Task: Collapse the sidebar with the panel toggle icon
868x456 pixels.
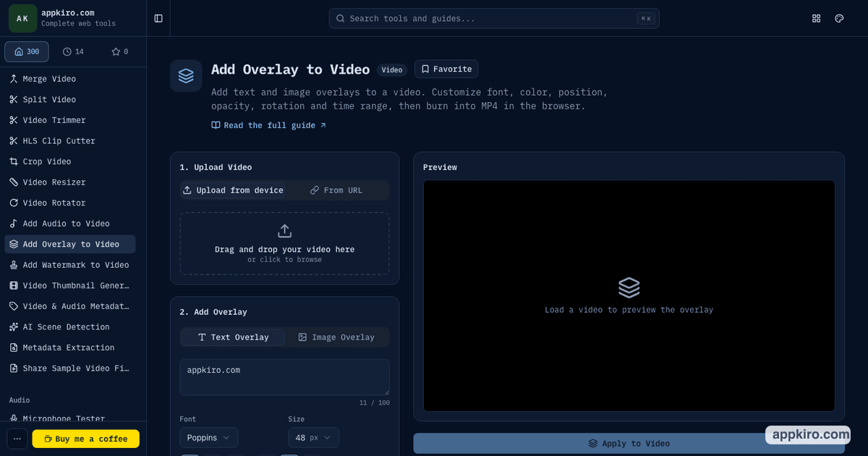Action: click(x=158, y=18)
